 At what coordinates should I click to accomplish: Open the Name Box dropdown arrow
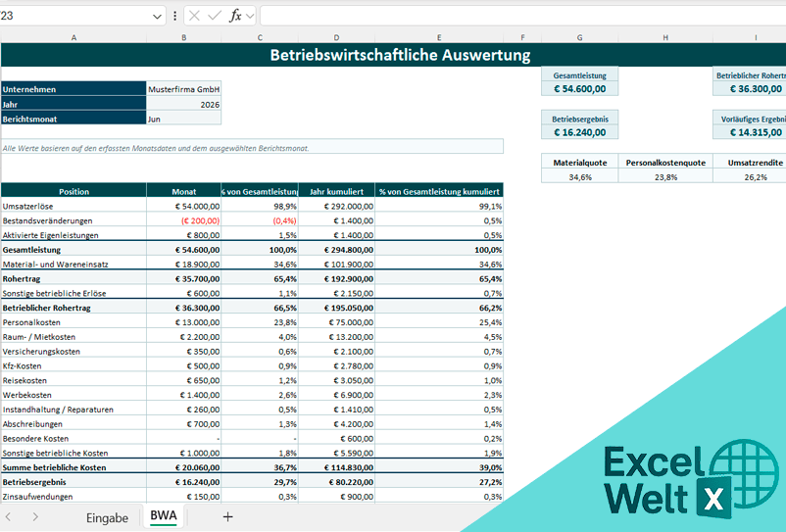158,16
